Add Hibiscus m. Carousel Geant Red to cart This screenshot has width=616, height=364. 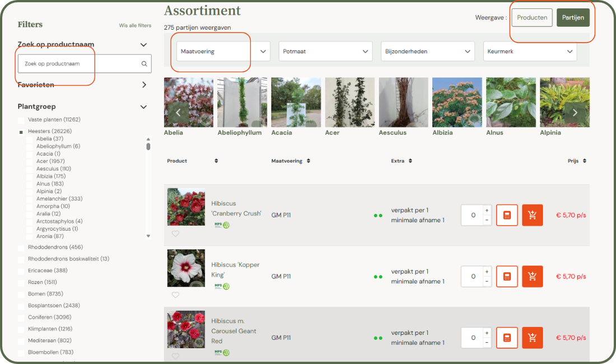[532, 338]
